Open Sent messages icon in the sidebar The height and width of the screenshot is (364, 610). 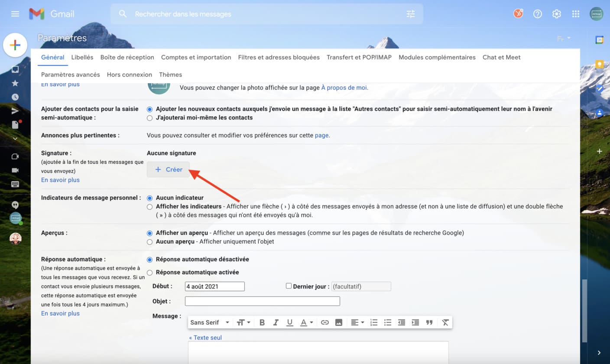click(15, 111)
